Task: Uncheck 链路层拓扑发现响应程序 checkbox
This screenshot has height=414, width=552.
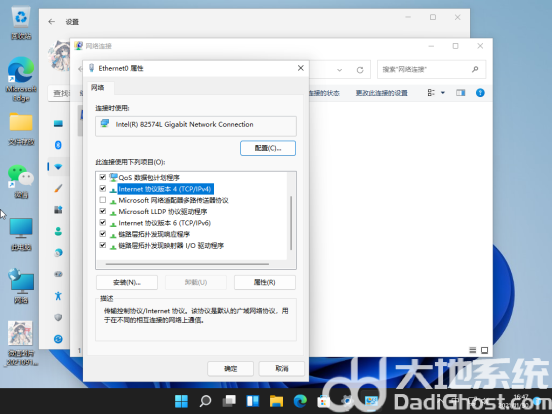Action: pyautogui.click(x=103, y=234)
